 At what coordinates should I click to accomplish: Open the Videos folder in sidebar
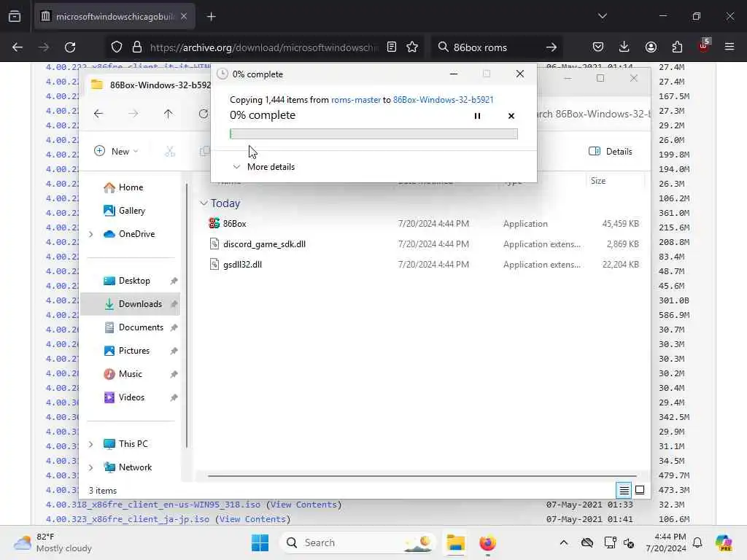click(x=124, y=397)
